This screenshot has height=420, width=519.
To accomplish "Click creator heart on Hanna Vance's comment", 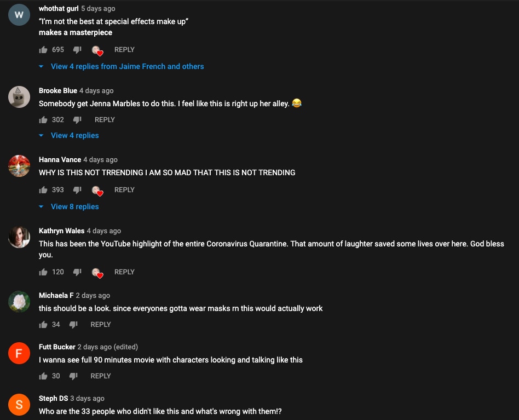I will [x=97, y=191].
